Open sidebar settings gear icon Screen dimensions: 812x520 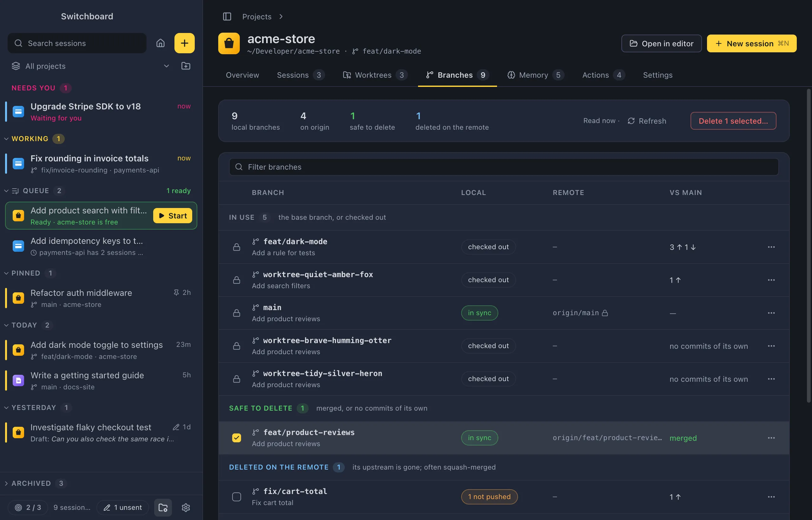186,508
